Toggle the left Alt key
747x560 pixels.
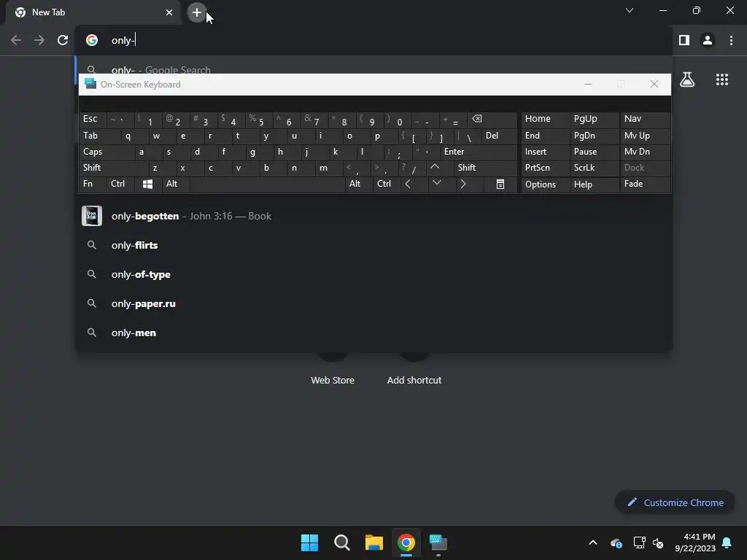[x=175, y=184]
